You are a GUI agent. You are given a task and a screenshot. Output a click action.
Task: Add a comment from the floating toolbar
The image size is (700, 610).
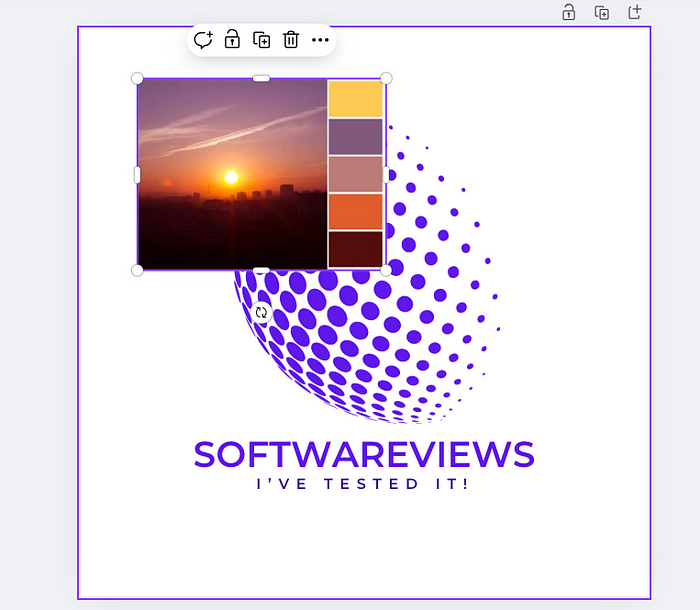[x=203, y=40]
